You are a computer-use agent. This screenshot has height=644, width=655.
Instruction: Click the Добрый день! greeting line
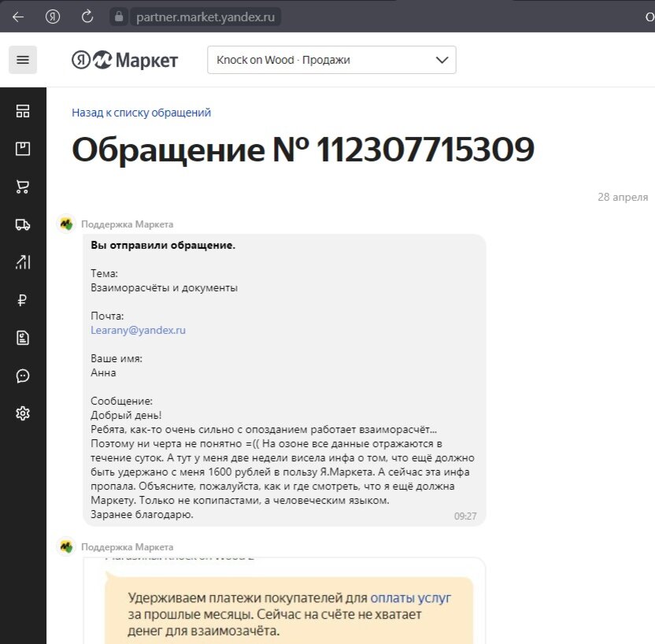pyautogui.click(x=126, y=415)
